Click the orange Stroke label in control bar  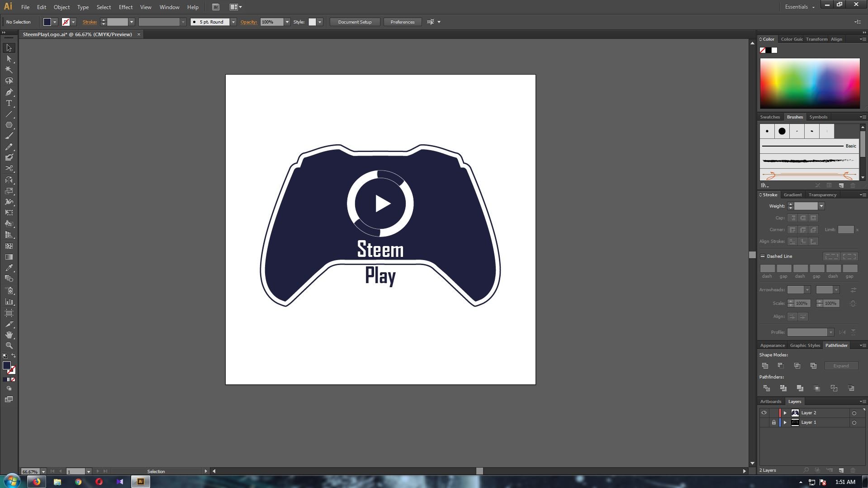(x=90, y=22)
